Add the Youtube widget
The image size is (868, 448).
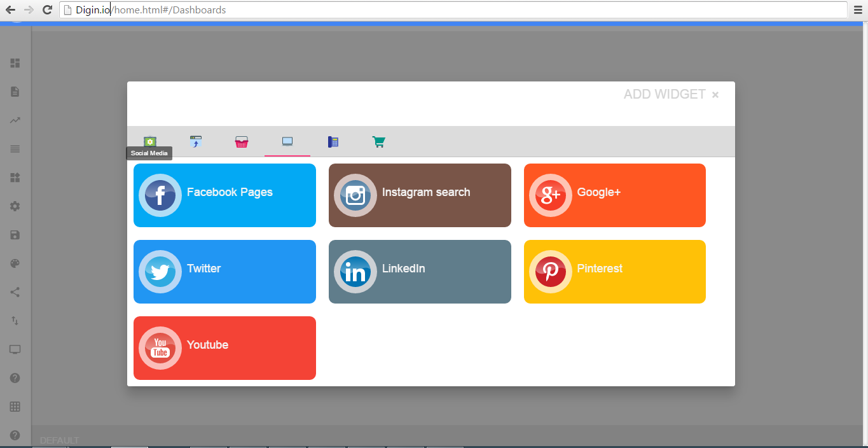(x=224, y=348)
